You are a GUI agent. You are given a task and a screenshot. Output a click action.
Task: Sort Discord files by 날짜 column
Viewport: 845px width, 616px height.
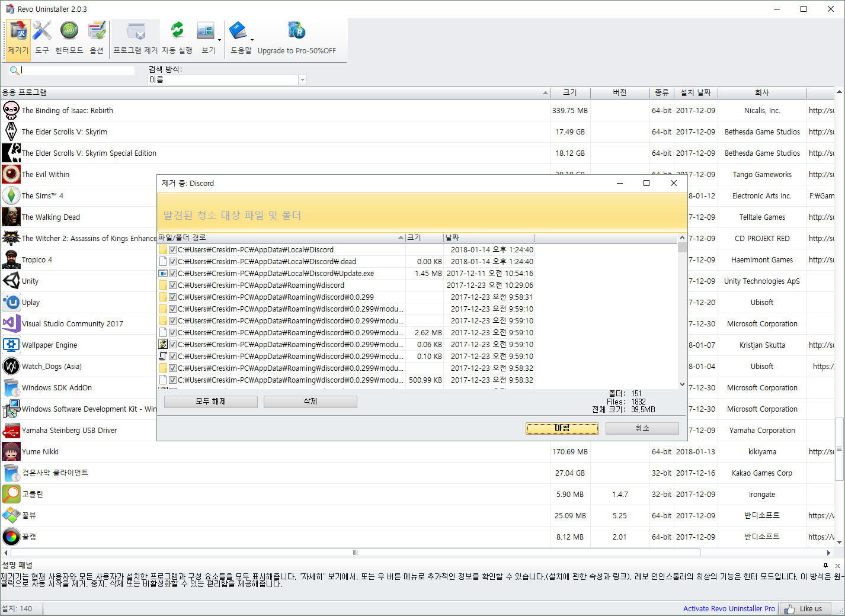[x=489, y=238]
